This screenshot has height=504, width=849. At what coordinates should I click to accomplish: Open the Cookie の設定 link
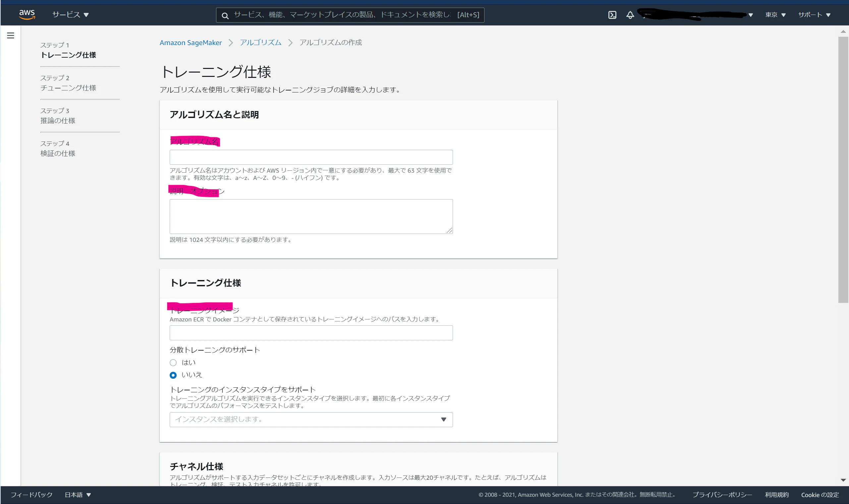(820, 495)
